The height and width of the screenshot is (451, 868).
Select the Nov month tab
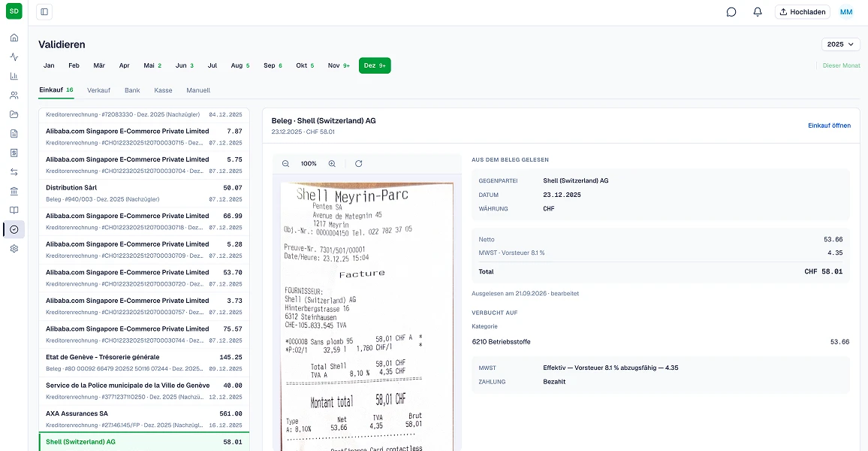click(x=339, y=65)
